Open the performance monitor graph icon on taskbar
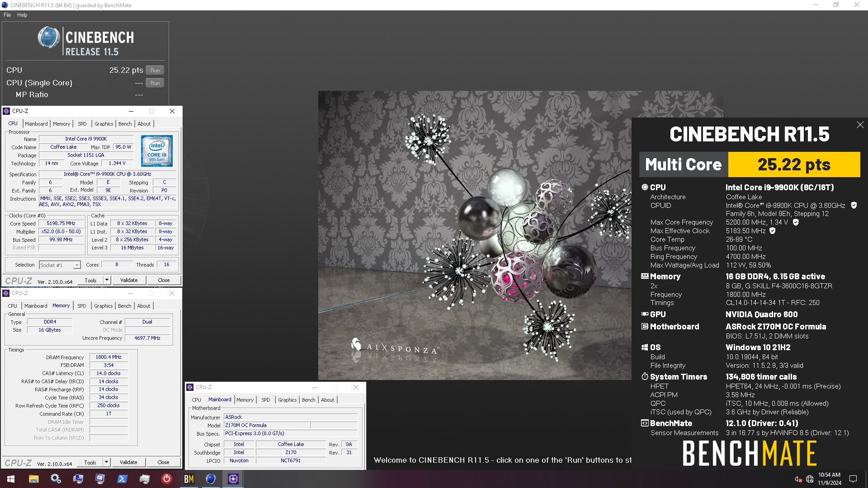The image size is (868, 488). 144,479
